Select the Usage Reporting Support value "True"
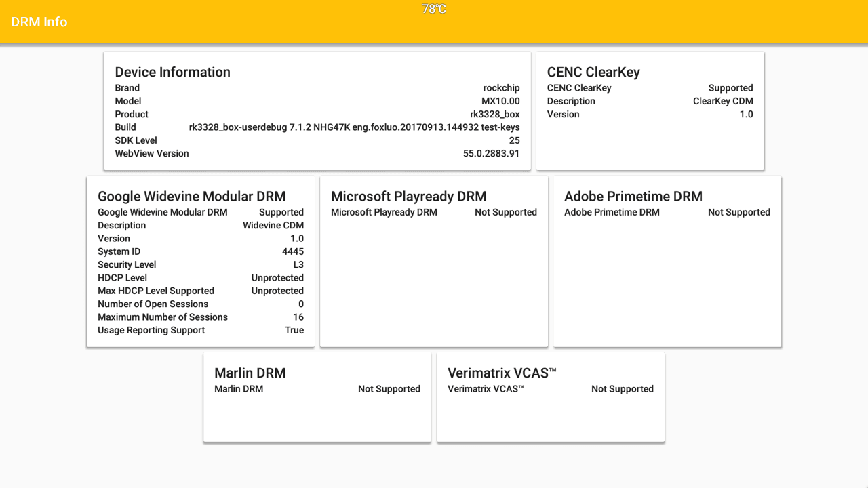 294,330
